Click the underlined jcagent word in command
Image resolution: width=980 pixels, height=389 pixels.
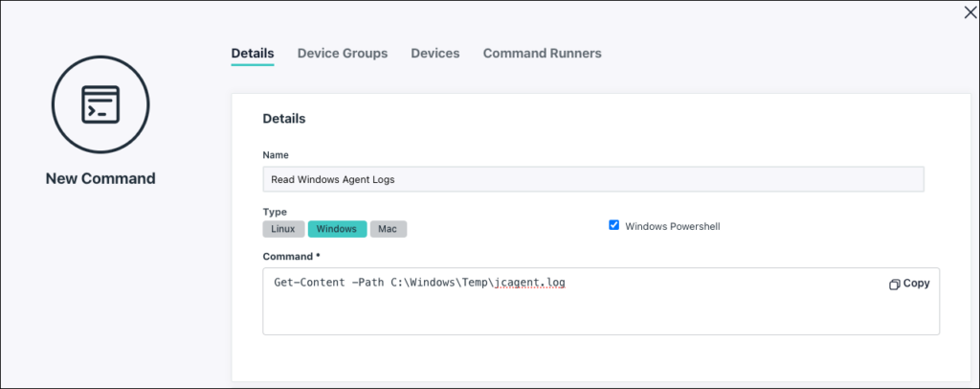(529, 283)
